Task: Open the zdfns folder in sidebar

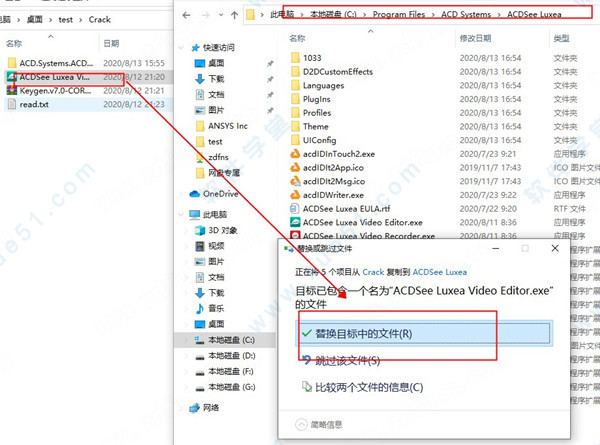Action: [x=218, y=157]
